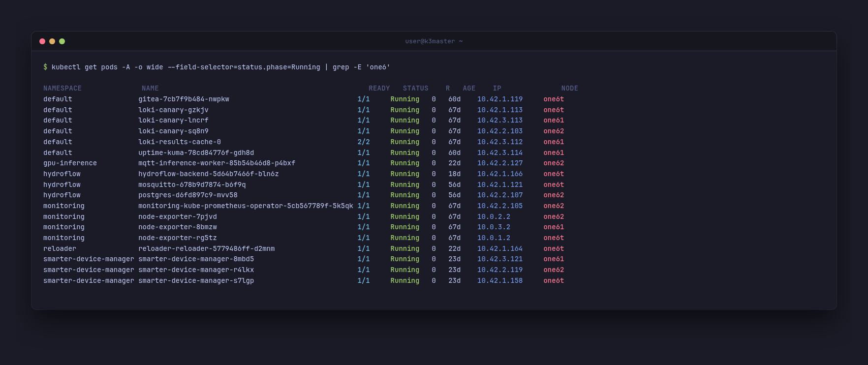868x365 pixels.
Task: Click IP address 10.42.1.119
Action: click(500, 99)
